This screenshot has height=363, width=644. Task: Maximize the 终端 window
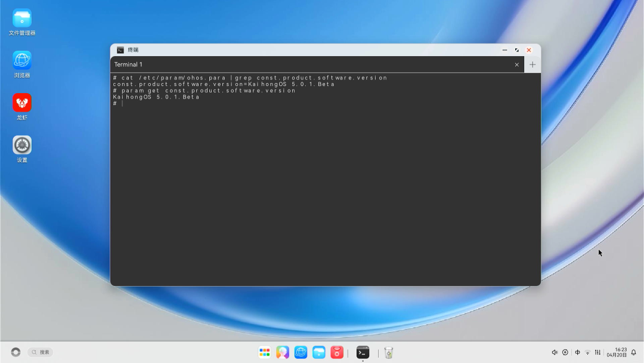[516, 50]
